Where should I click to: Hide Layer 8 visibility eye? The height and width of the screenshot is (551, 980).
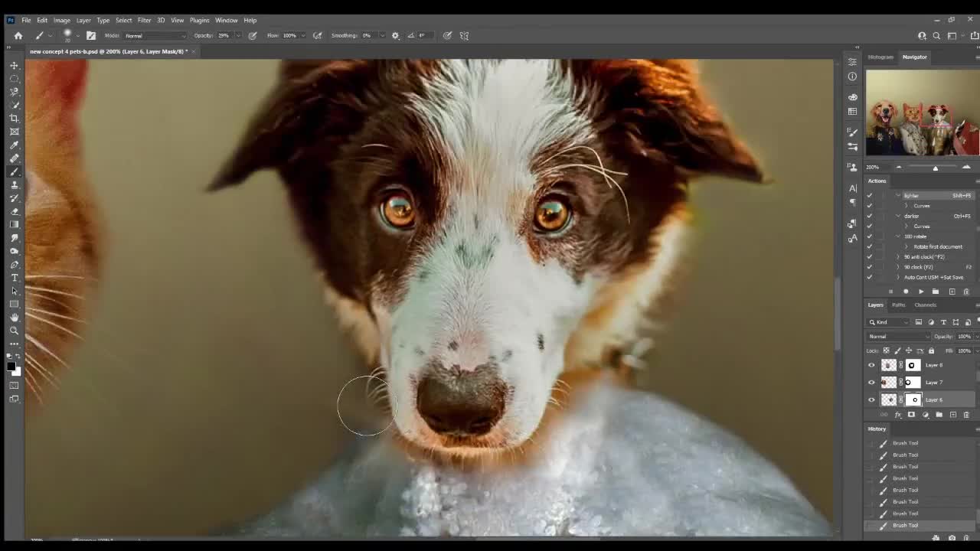coord(871,365)
